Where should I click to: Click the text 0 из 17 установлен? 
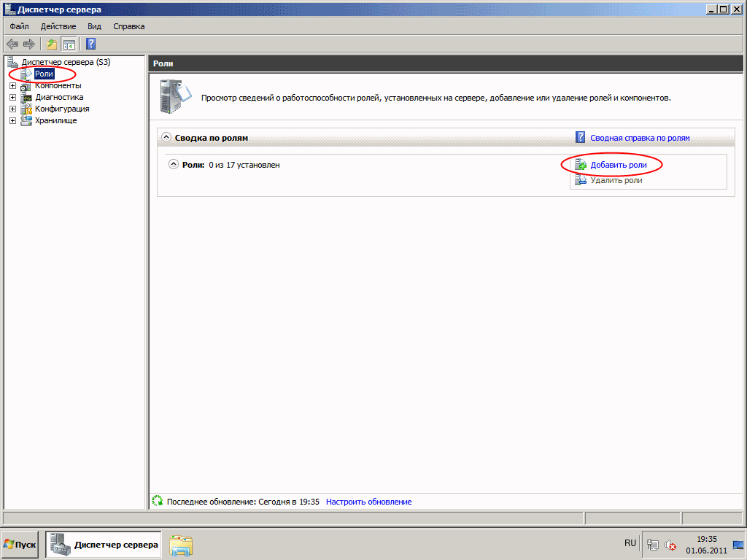click(244, 165)
